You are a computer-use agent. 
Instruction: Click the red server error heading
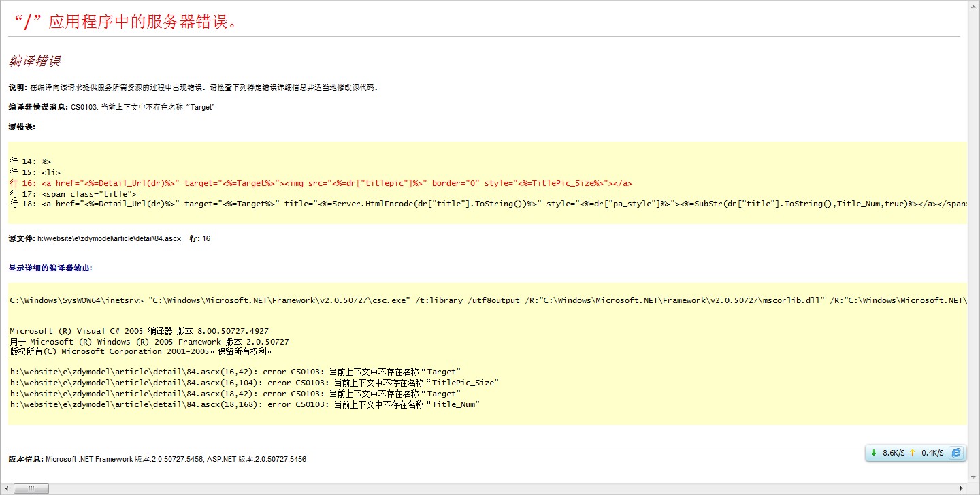125,21
